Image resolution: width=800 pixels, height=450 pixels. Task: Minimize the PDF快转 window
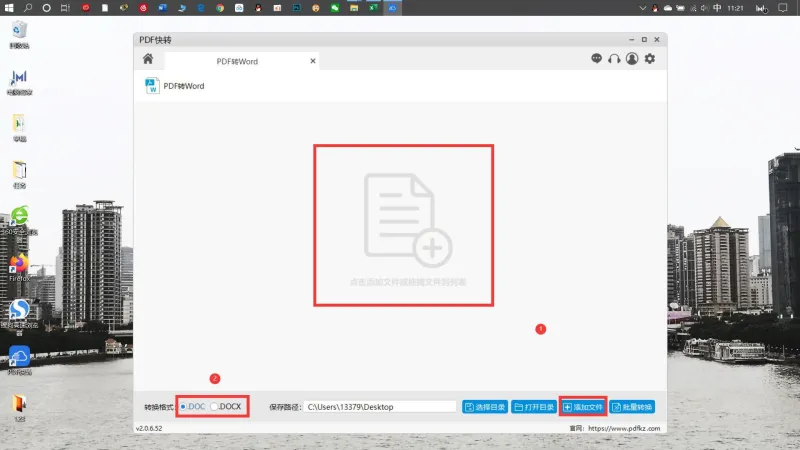coord(632,39)
